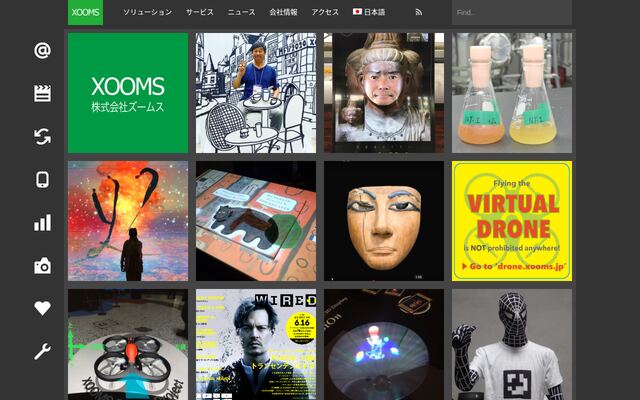Viewport: 640px width, 400px height.
Task: Open the Buddha statue face-swap image
Action: 384,93
